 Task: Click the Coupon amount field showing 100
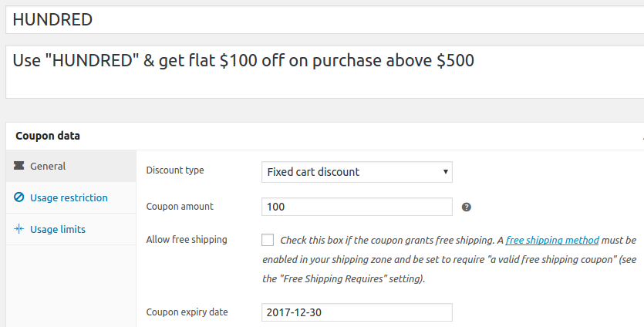point(356,207)
